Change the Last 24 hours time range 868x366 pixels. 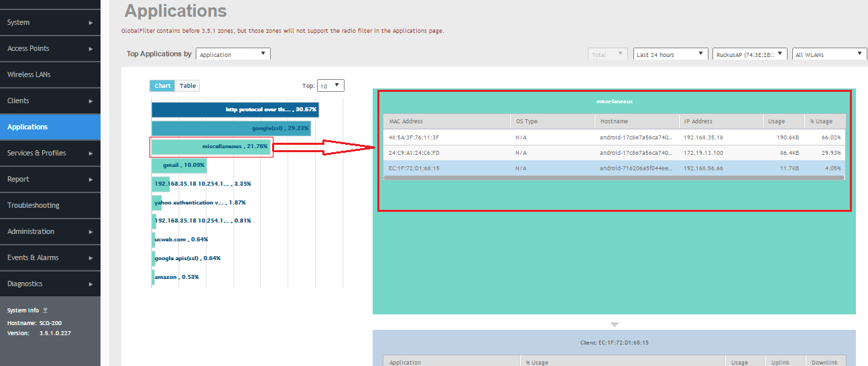(x=670, y=54)
